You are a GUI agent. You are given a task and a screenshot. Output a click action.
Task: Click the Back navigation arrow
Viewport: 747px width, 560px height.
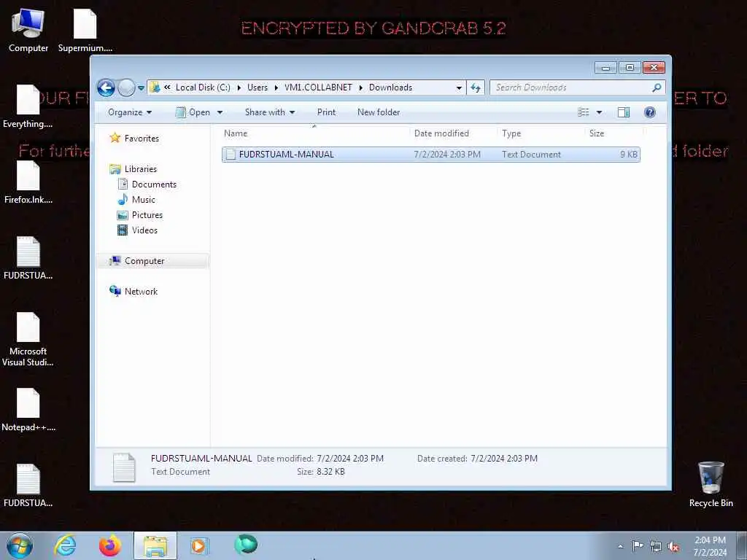click(x=106, y=87)
